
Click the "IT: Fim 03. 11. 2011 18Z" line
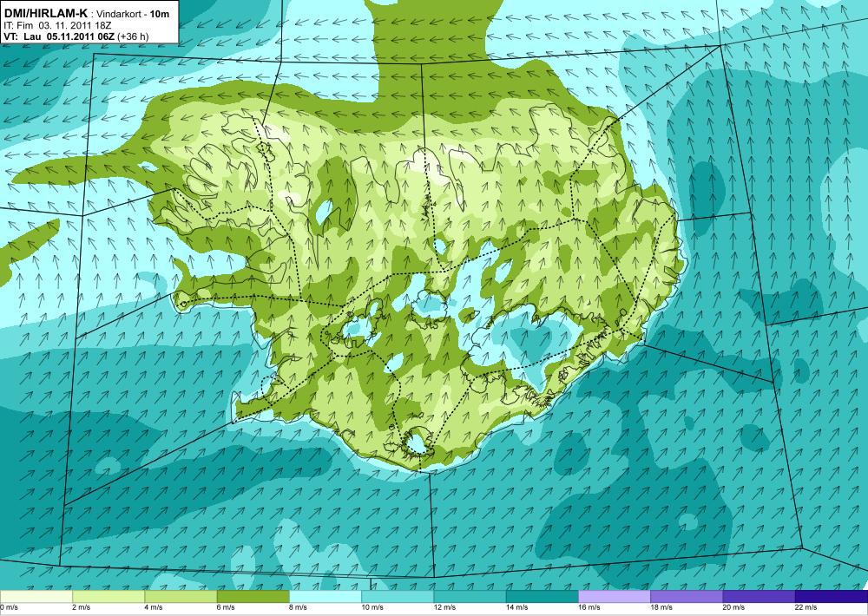pos(58,25)
